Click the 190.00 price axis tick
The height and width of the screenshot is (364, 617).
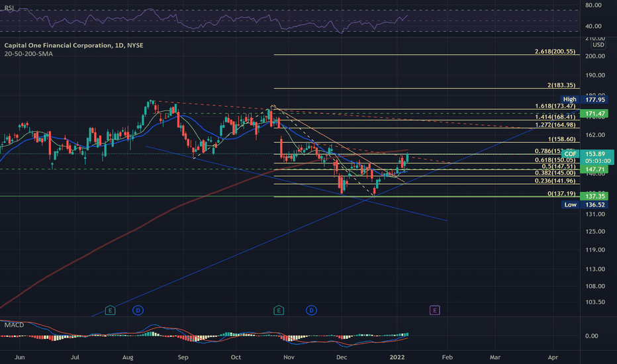coord(595,75)
